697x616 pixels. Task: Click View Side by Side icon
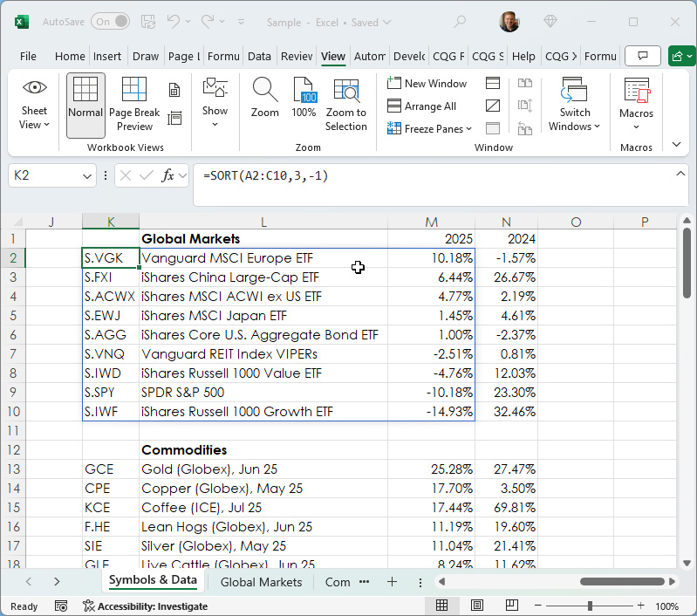pyautogui.click(x=525, y=83)
